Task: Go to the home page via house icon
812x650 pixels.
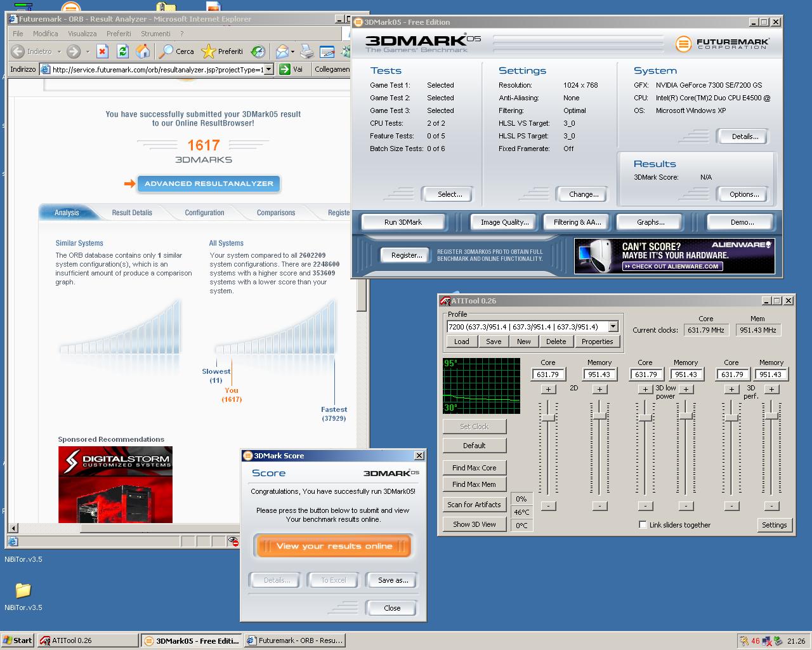Action: coord(143,51)
